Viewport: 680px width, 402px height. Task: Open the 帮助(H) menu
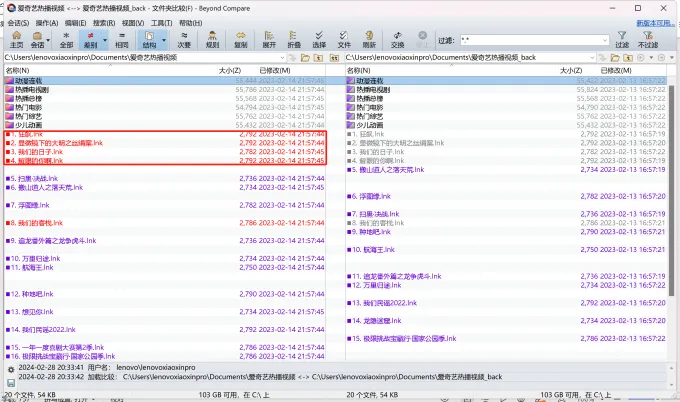point(190,23)
